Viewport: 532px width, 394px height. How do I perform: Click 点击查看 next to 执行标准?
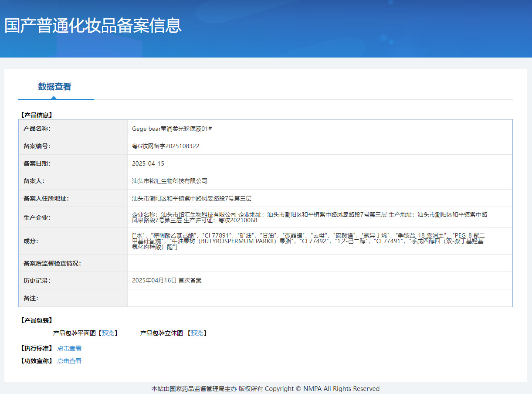(x=69, y=348)
